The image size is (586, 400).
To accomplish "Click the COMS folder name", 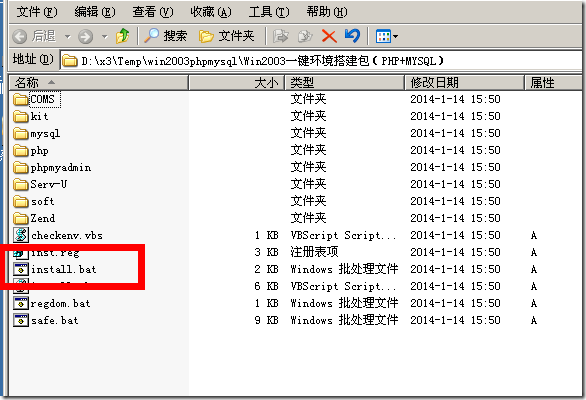I will pos(43,99).
